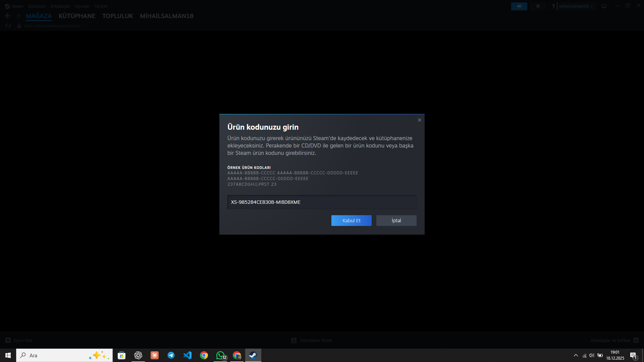644x362 pixels.
Task: Click the Steam logo in the title bar
Action: coord(7,6)
